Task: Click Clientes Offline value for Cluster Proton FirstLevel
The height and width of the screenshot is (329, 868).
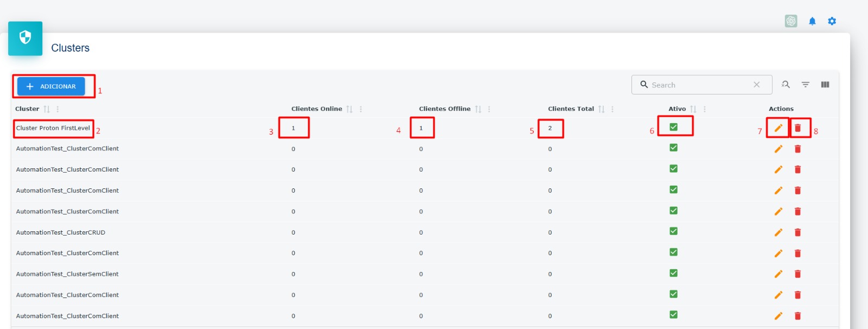Action: [421, 128]
